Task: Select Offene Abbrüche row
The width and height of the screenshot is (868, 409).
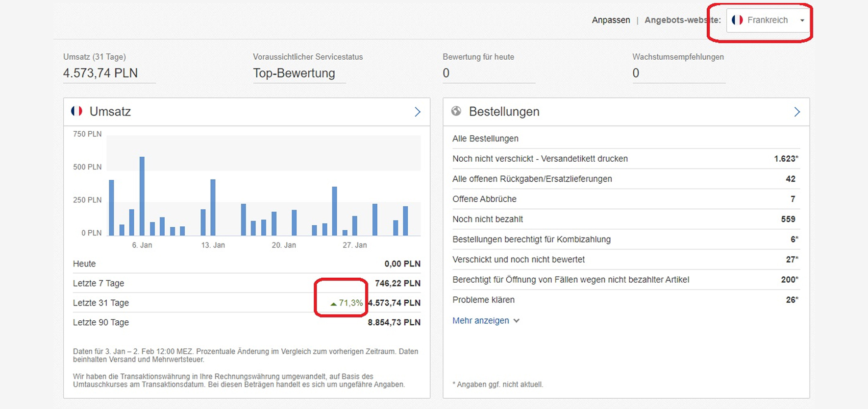Action: (484, 199)
